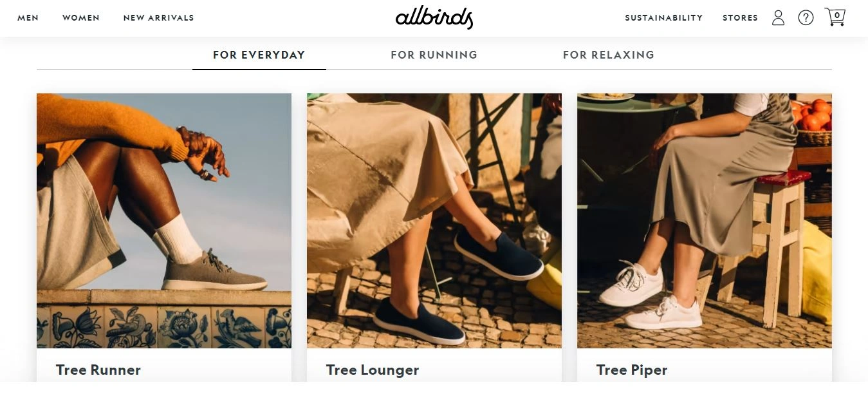Open the user account icon
Image resolution: width=868 pixels, height=396 pixels.
point(778,17)
